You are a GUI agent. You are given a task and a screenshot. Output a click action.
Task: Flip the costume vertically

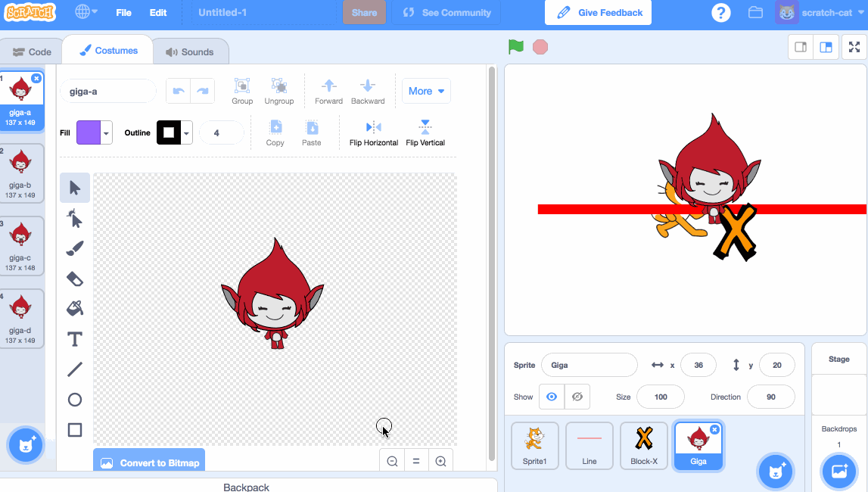pyautogui.click(x=425, y=132)
